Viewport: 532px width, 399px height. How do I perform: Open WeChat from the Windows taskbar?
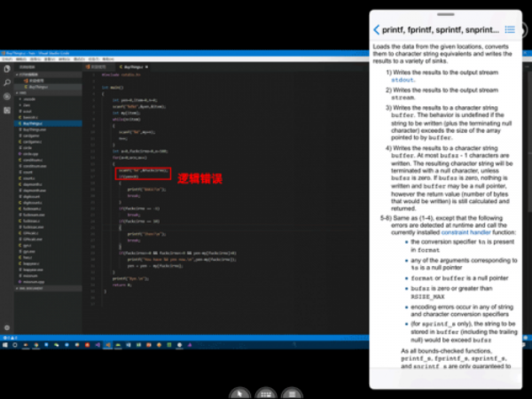[x=57, y=345]
